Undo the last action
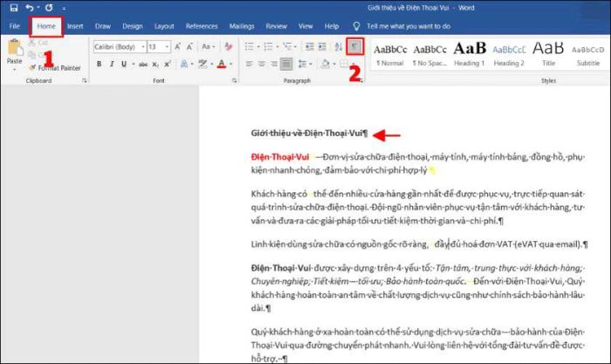Image resolution: width=611 pixels, height=364 pixels. [30, 7]
